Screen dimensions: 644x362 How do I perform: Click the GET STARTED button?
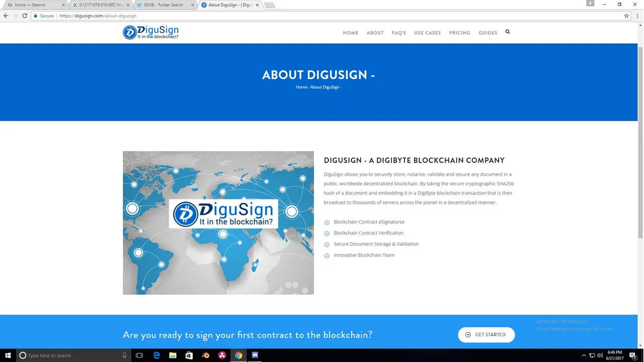[486, 335]
